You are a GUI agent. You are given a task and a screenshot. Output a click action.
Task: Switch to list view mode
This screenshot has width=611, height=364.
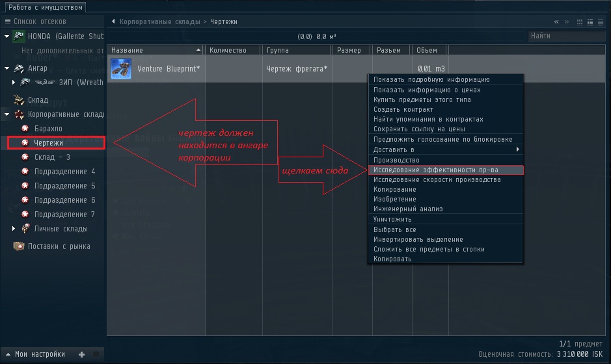point(601,22)
